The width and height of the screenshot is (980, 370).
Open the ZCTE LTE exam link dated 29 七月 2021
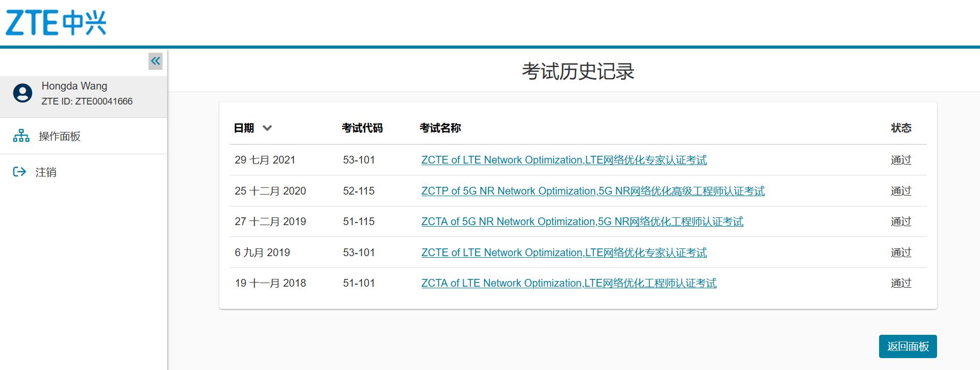pos(564,160)
